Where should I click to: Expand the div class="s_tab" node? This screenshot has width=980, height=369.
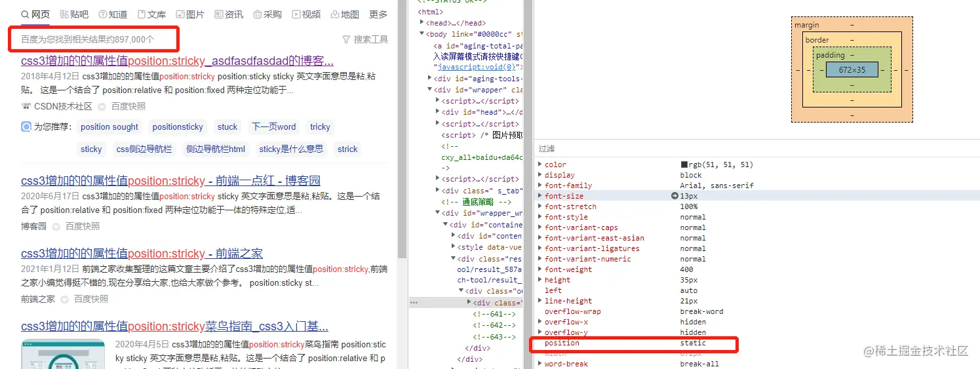tap(438, 191)
